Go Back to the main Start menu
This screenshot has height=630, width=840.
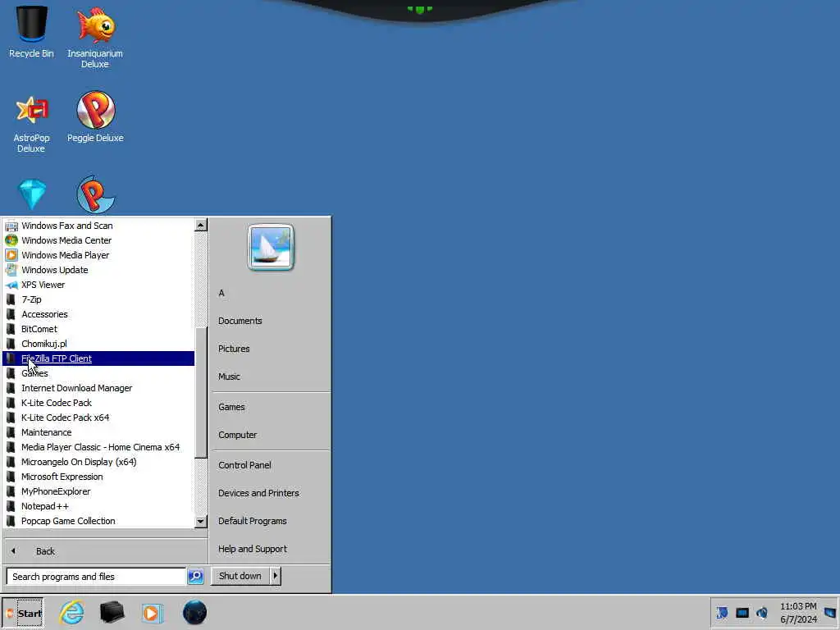pos(105,551)
